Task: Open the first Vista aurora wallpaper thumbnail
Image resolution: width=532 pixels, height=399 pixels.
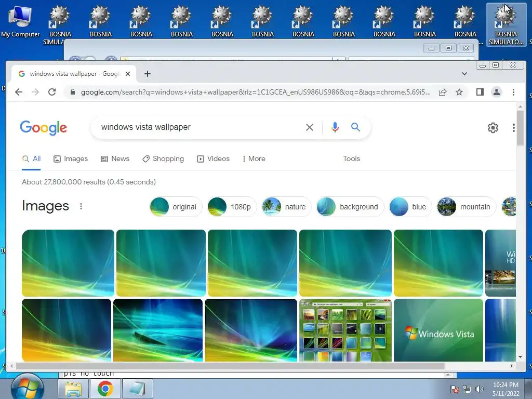Action: 68,263
